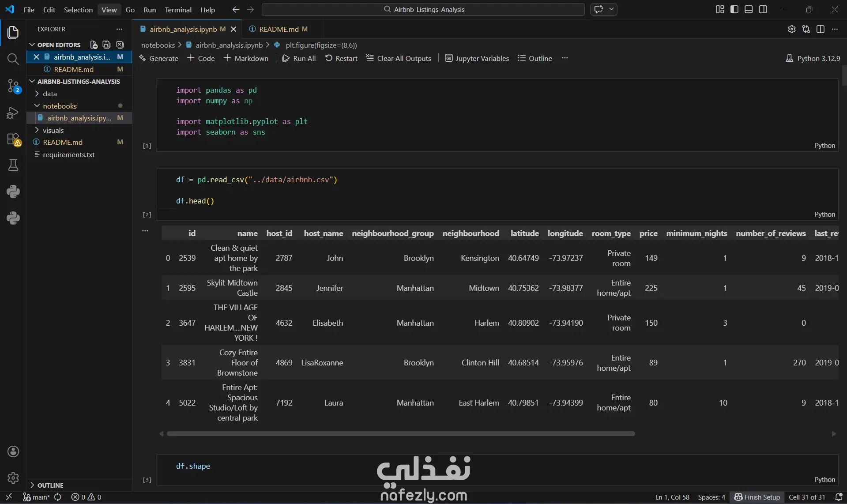Open notebook settings gear icon
The width and height of the screenshot is (847, 504).
point(791,29)
